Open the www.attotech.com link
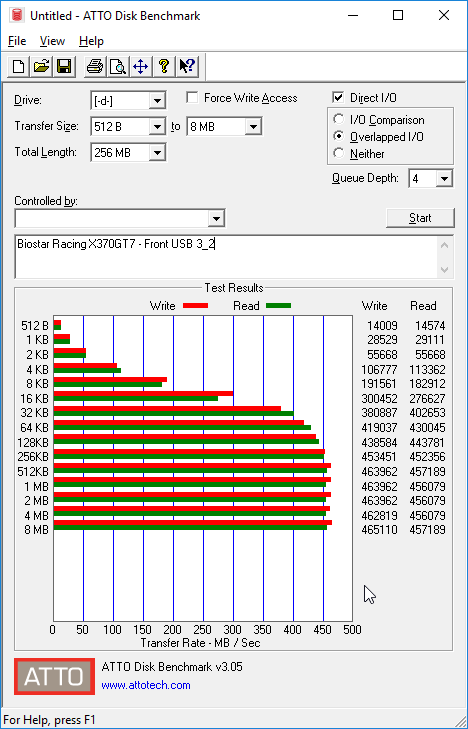This screenshot has width=468, height=729. point(146,685)
